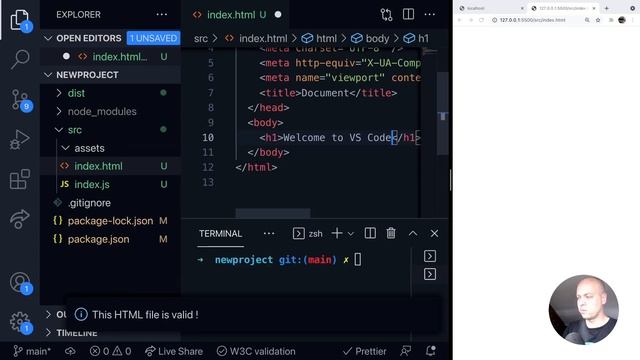The height and width of the screenshot is (360, 640).
Task: Open the Manage gear icon
Action: pyautogui.click(x=20, y=322)
